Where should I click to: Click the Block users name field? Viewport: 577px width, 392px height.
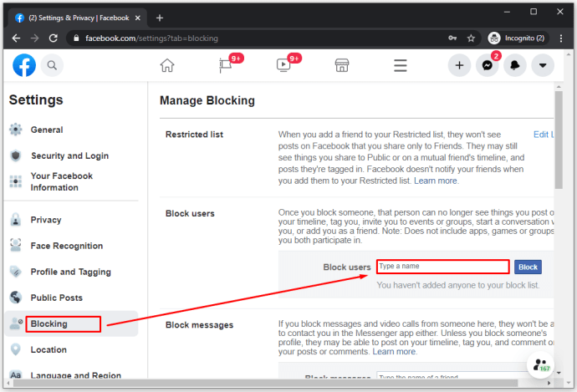point(443,267)
